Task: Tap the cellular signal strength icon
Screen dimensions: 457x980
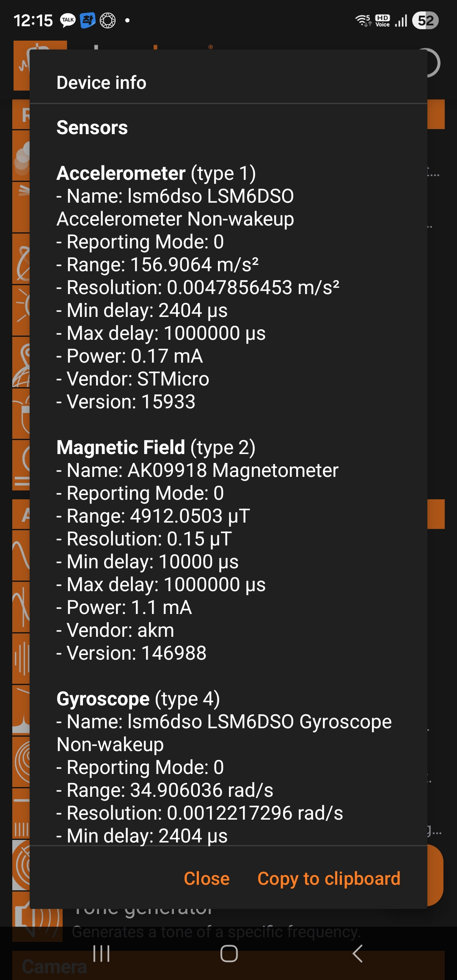Action: [401, 20]
